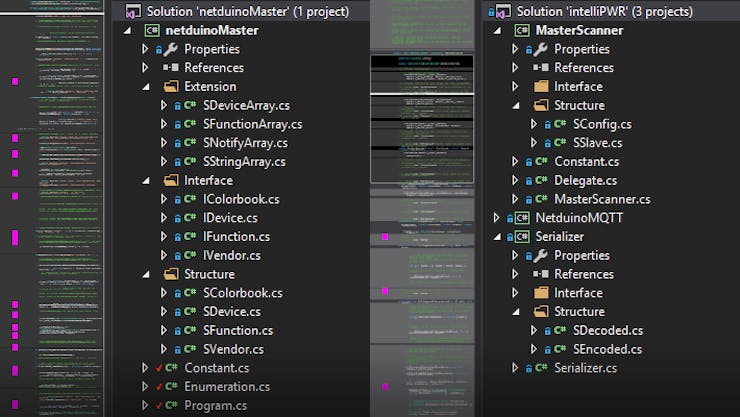Select SNotifyArray.cs file
Image resolution: width=740 pixels, height=417 pixels.
click(x=245, y=143)
